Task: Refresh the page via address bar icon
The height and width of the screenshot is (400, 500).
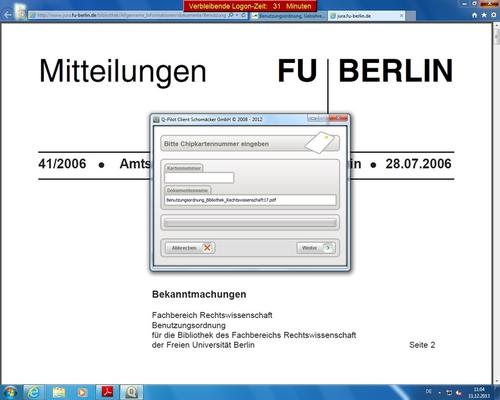Action: tap(243, 15)
